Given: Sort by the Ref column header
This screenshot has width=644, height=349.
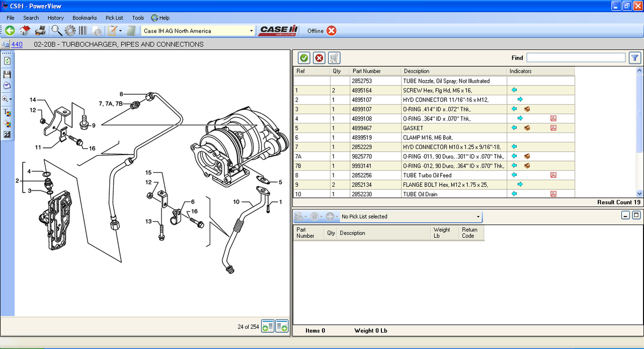Looking at the screenshot, I should [312, 71].
